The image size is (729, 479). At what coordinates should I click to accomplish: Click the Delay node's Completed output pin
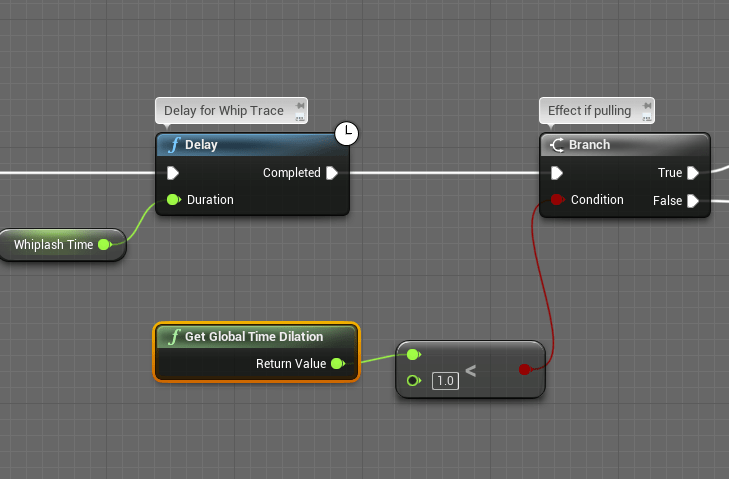tap(332, 173)
